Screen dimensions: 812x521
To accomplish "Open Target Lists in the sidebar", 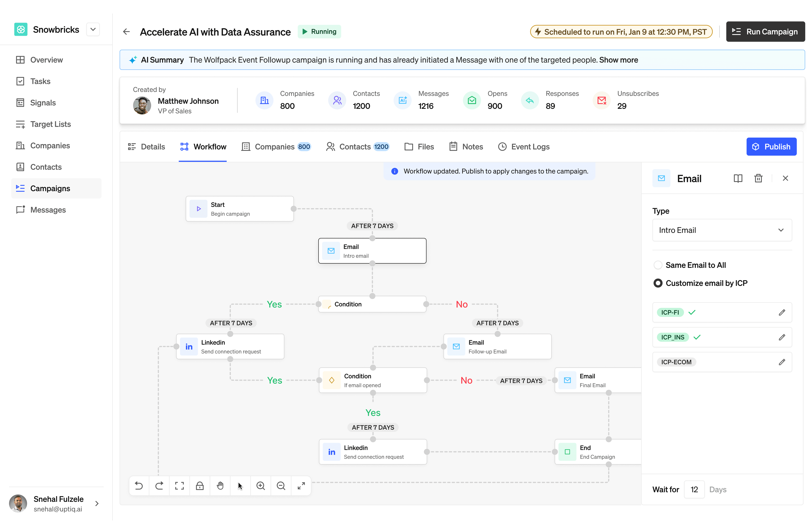I will (x=56, y=124).
